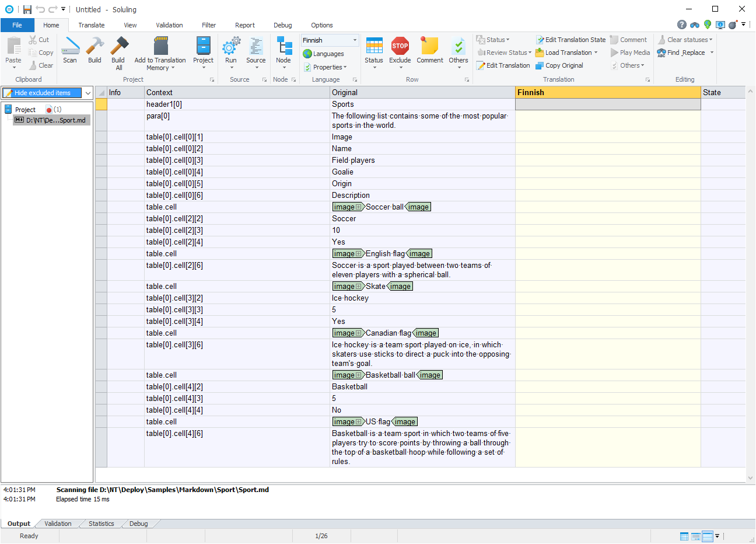Image resolution: width=756 pixels, height=544 pixels.
Task: Click the Exclude STOP sign icon
Action: (x=400, y=46)
